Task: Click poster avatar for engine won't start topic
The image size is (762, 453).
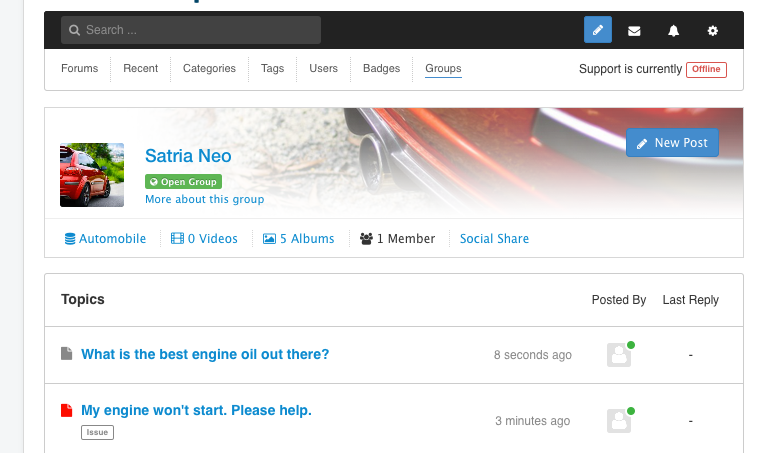Action: click(x=619, y=421)
